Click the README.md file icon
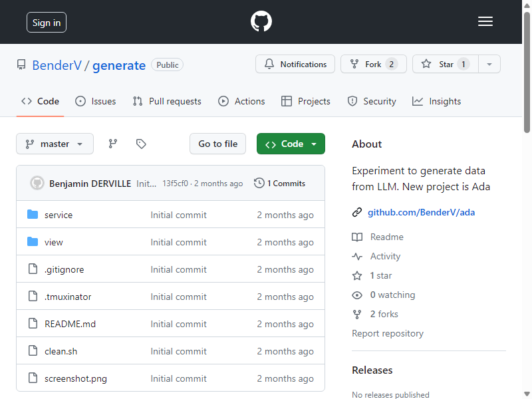 pyautogui.click(x=33, y=324)
